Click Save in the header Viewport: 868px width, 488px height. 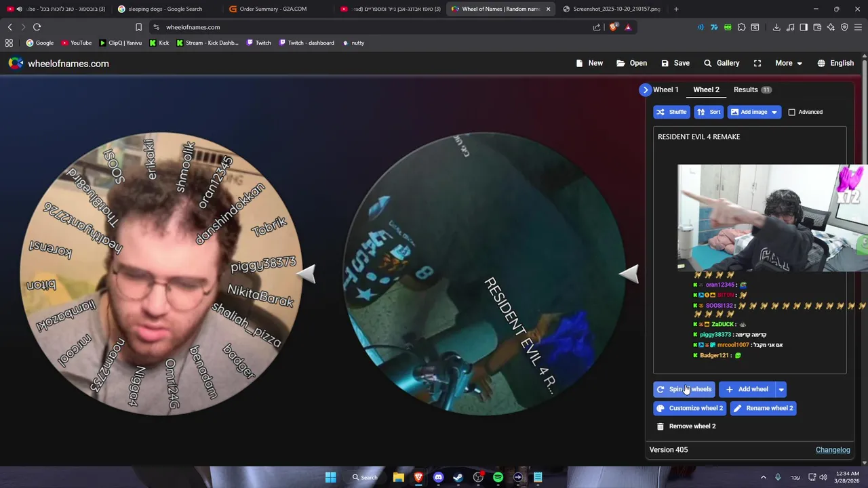[x=675, y=63]
